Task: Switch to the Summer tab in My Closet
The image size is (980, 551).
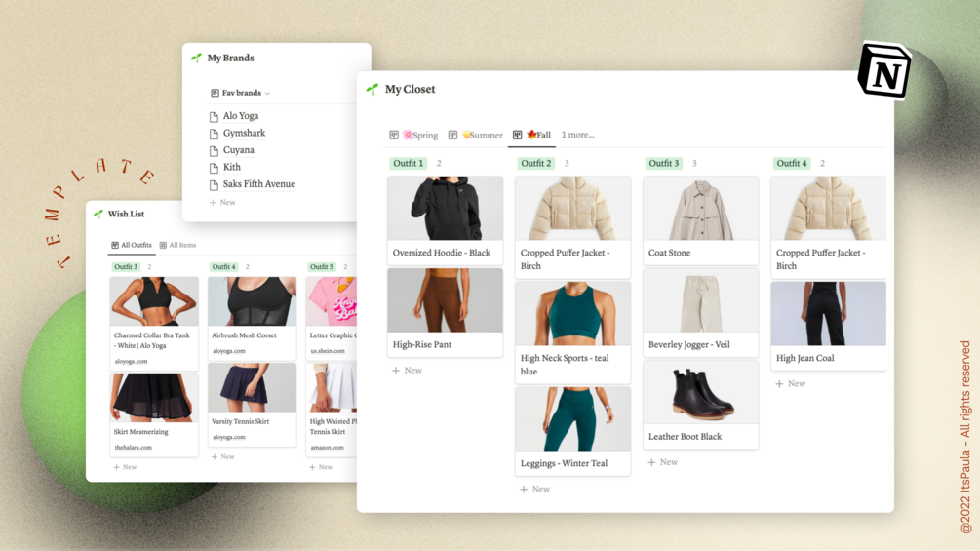Action: coord(476,135)
